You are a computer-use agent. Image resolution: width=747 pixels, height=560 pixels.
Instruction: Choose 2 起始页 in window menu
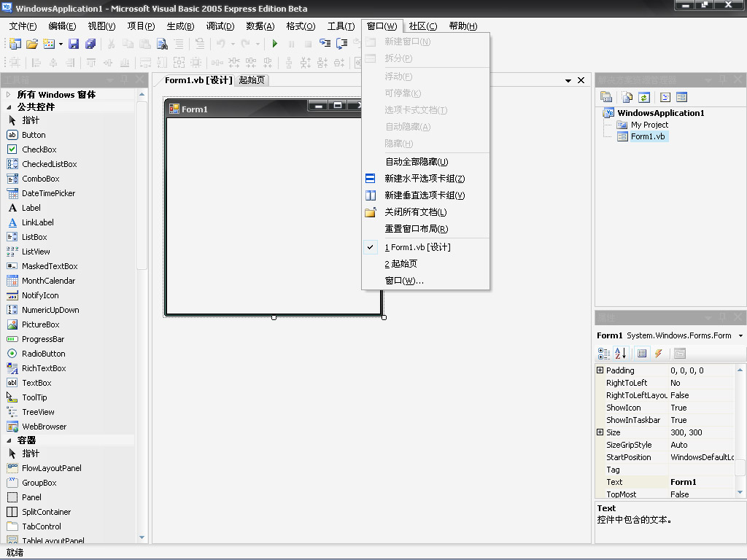pos(425,264)
